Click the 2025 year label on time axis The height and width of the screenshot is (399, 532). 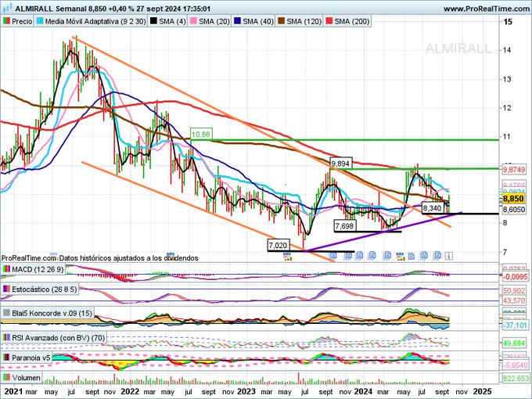coord(482,391)
